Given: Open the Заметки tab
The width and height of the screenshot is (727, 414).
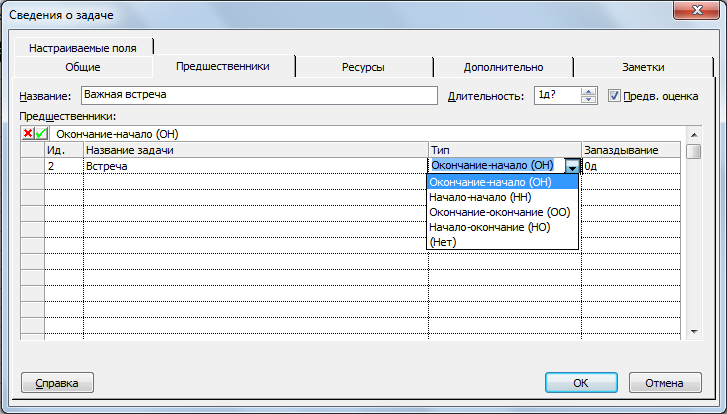Looking at the screenshot, I should [643, 67].
